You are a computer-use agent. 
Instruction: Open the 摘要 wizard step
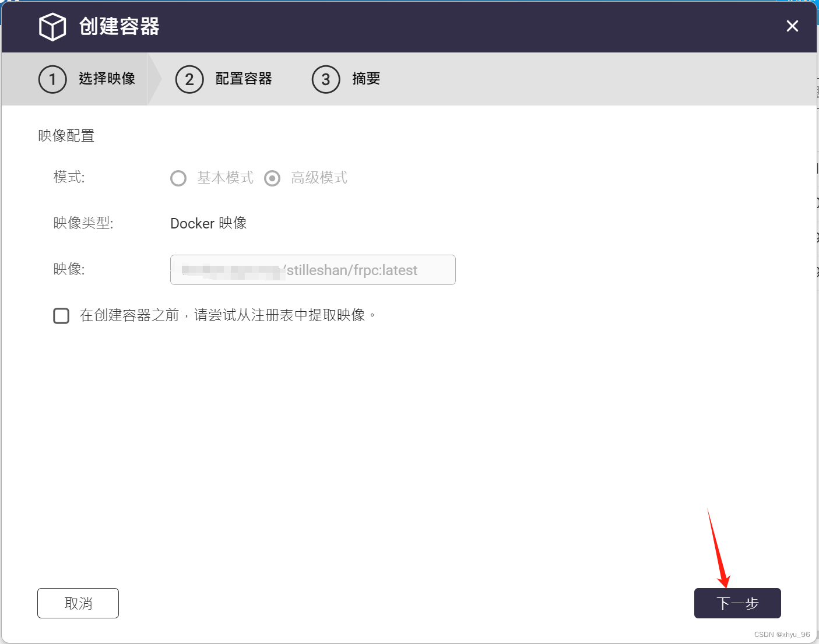tap(365, 79)
